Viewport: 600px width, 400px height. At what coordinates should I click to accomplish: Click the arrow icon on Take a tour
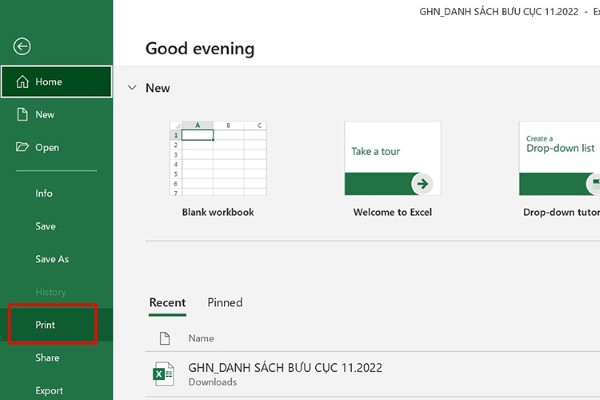pos(422,183)
